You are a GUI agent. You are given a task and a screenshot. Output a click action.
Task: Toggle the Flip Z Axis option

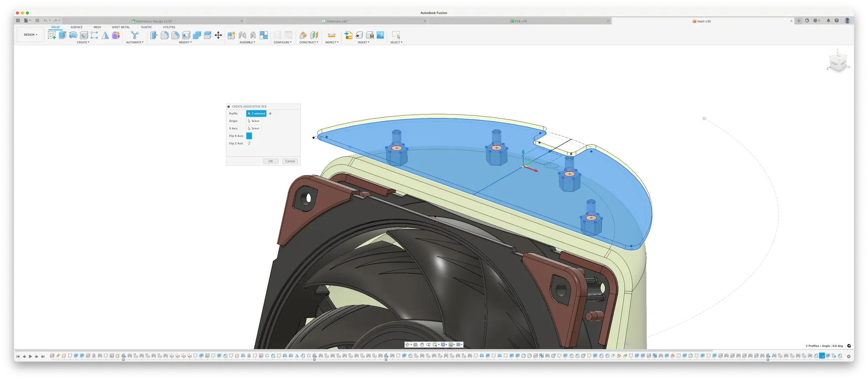pyautogui.click(x=249, y=143)
